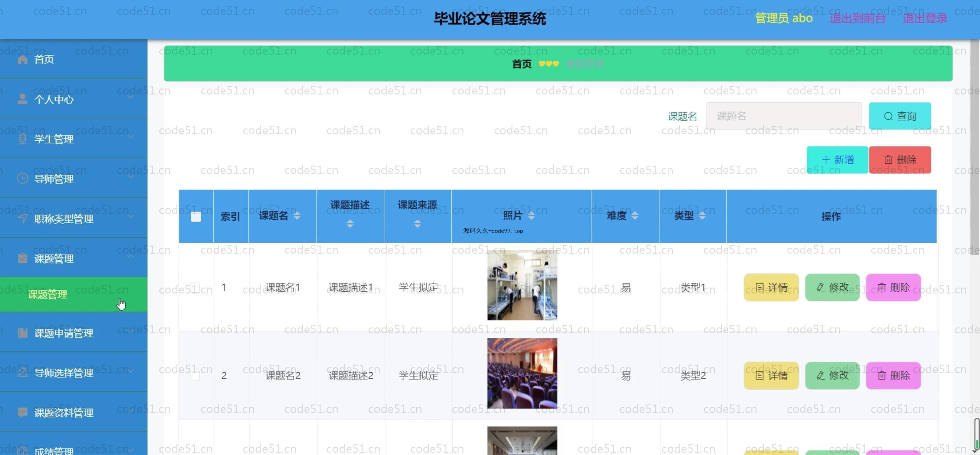
Task: Click the icon beside 导师选择管理
Action: click(22, 373)
